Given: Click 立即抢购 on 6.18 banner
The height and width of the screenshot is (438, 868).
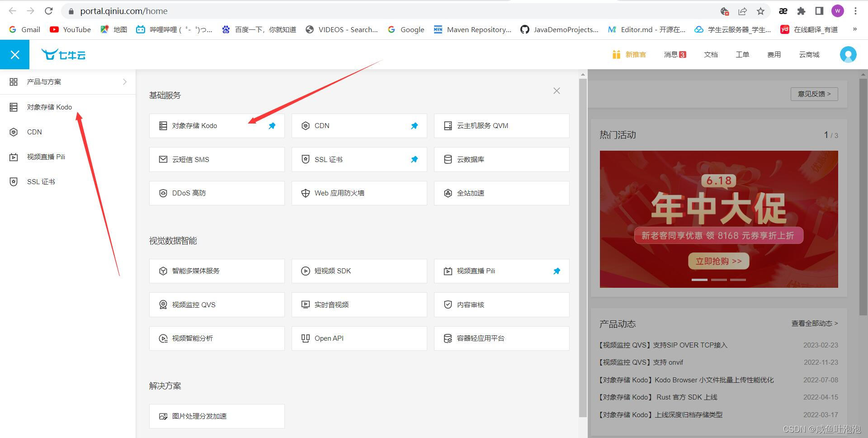Looking at the screenshot, I should (718, 261).
